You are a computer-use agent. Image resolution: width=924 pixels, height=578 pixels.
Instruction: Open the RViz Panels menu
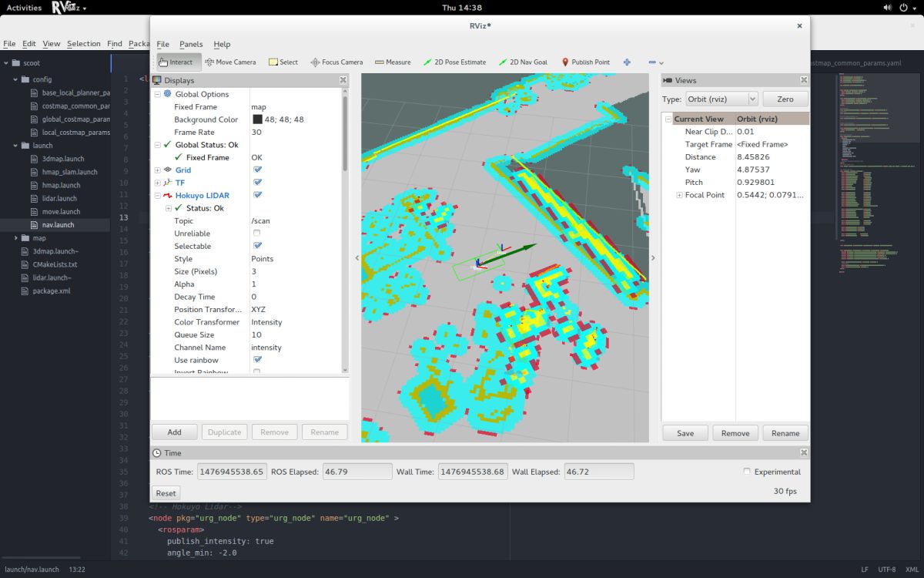pyautogui.click(x=191, y=44)
